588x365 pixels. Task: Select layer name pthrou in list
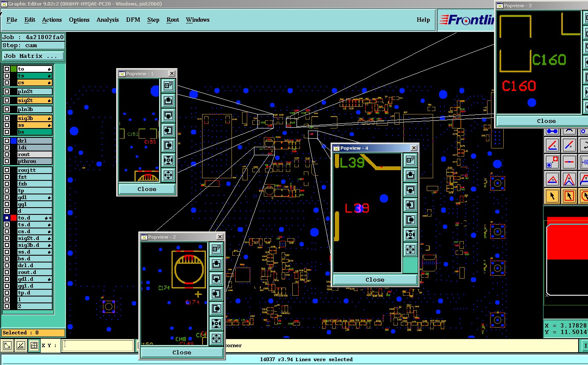[34, 161]
